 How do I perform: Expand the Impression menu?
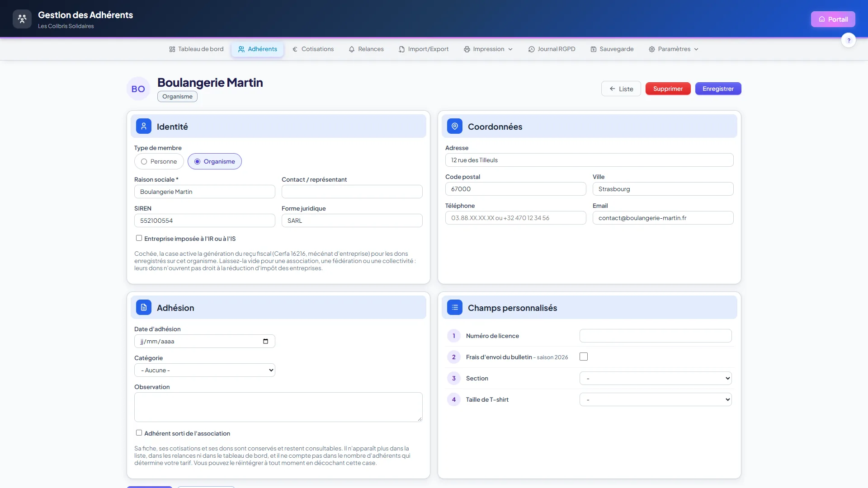(488, 49)
